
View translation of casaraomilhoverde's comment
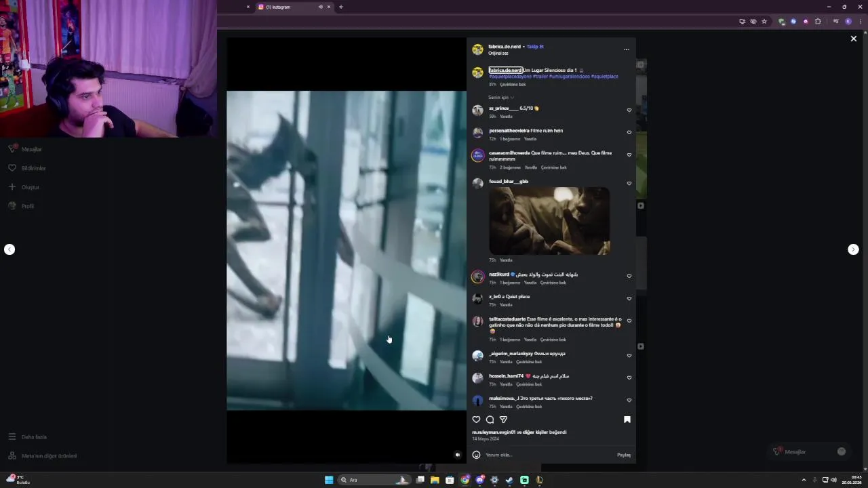click(x=554, y=167)
